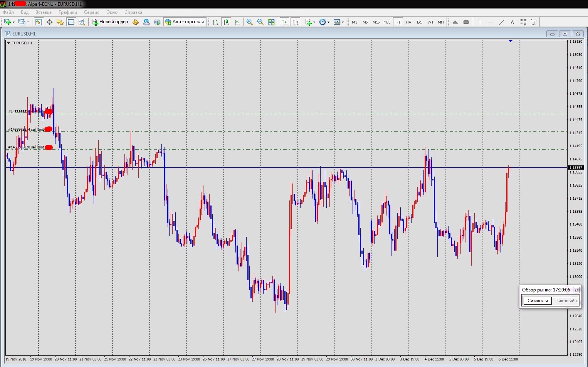
Task: Toggle the Авто-торговля button
Action: 184,22
